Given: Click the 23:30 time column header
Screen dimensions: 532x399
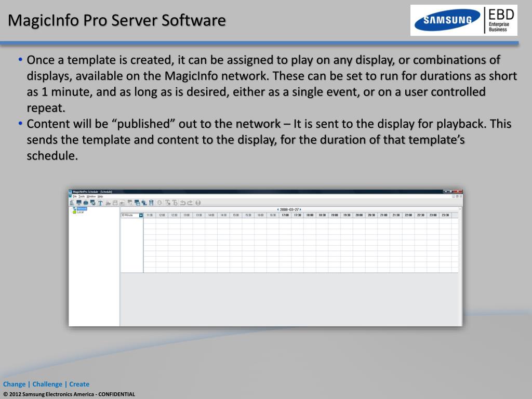Looking at the screenshot, I should tap(445, 215).
